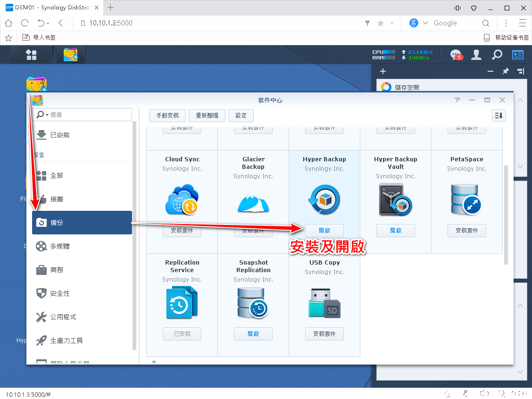Open sort options button in Package Center
This screenshot has width=532, height=399.
tap(499, 116)
